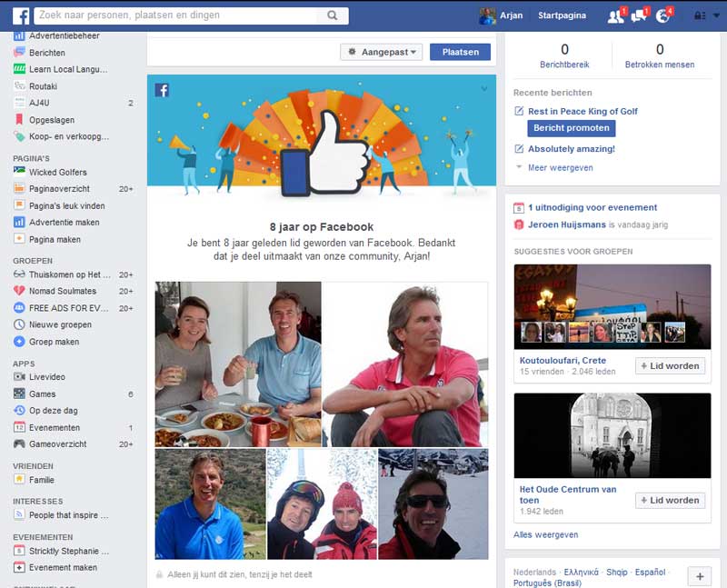The image size is (727, 588).
Task: Join Het Oude Centrum group via Lid worden
Action: click(x=670, y=501)
